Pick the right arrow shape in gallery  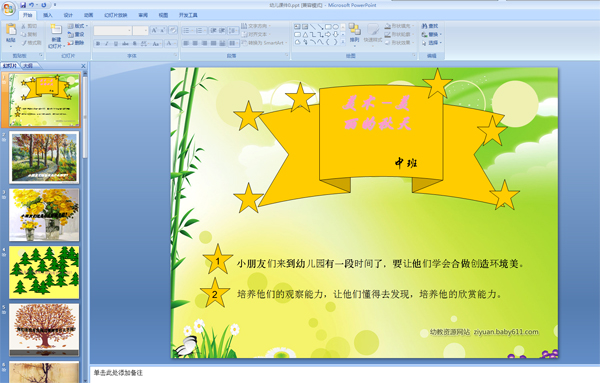(x=328, y=34)
